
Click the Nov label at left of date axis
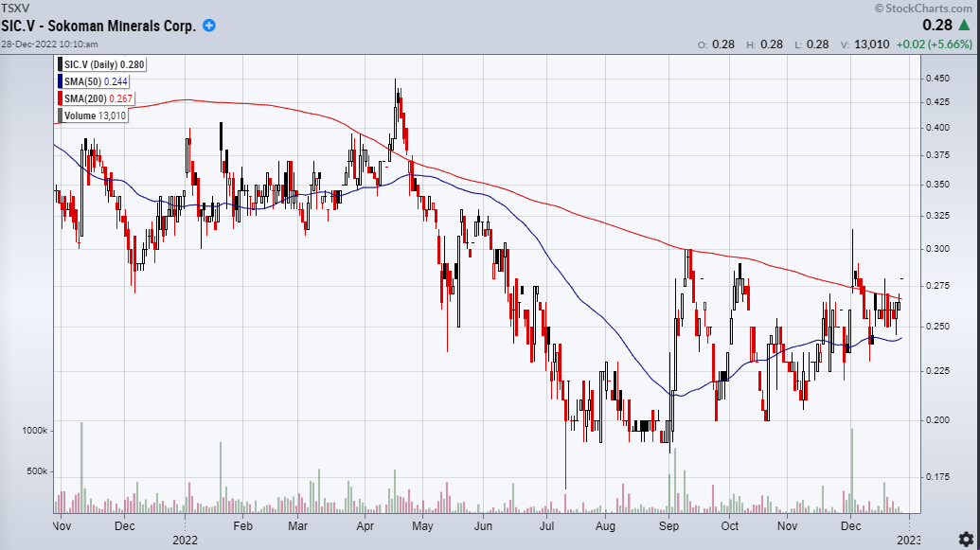(62, 526)
